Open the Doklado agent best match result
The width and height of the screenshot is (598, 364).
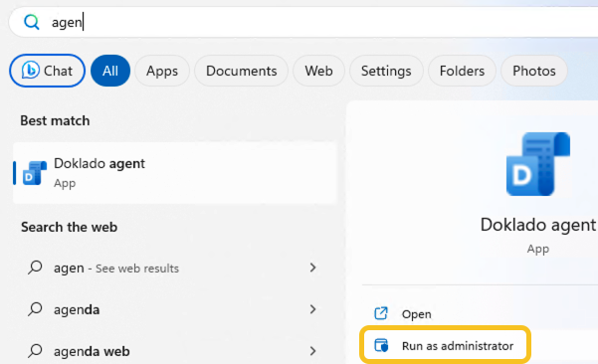pyautogui.click(x=175, y=173)
